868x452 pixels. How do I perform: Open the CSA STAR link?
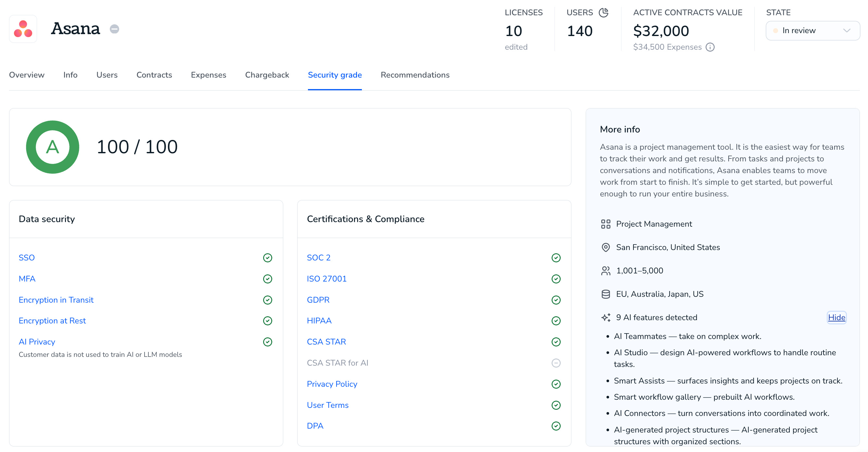tap(326, 342)
